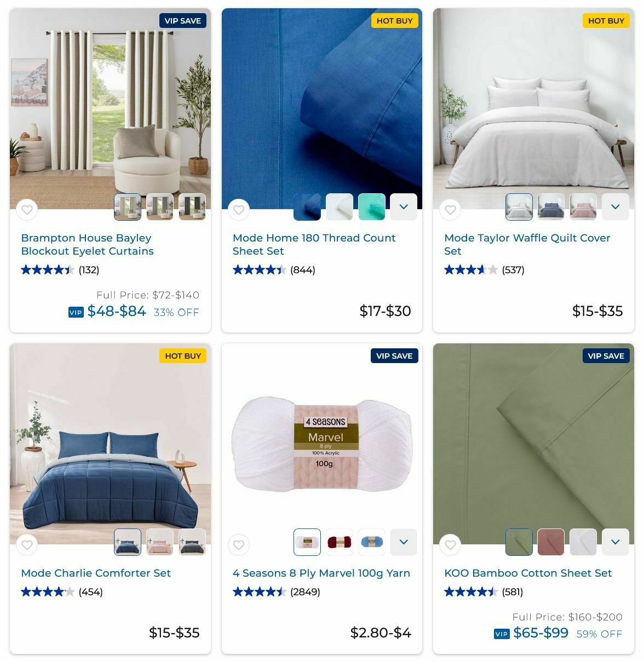The width and height of the screenshot is (644, 661).
Task: Choose the pink Charlie Comforter variant
Action: [160, 542]
